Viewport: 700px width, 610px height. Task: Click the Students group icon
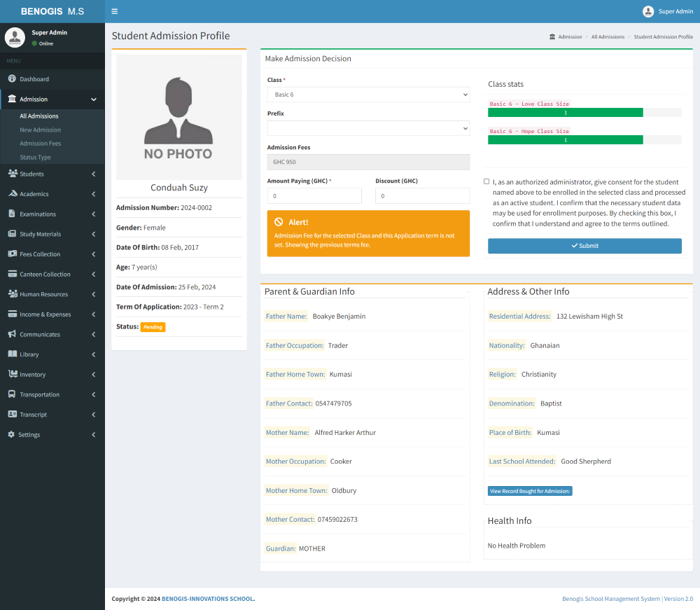point(12,174)
